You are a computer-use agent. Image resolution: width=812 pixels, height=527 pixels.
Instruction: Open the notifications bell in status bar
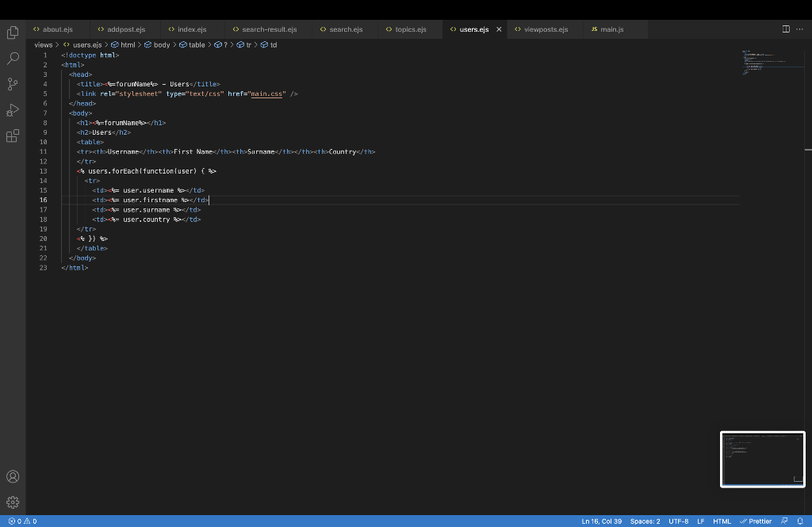[800, 521]
